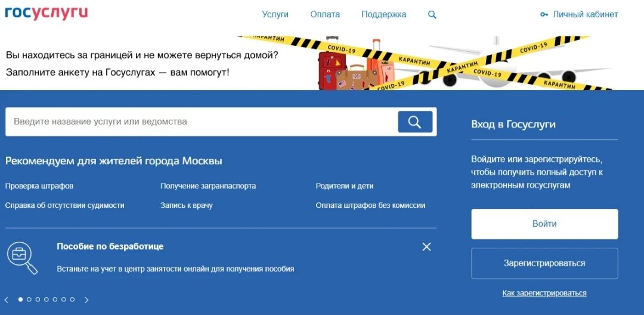Click the COVID quarantine luggage banner
The image size is (644, 315).
pyautogui.click(x=425, y=63)
